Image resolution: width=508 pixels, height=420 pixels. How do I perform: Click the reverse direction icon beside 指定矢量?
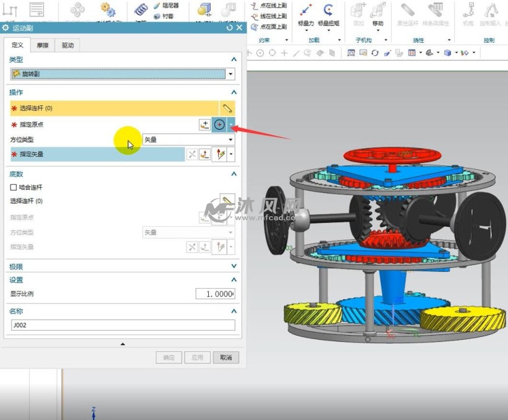(x=192, y=154)
